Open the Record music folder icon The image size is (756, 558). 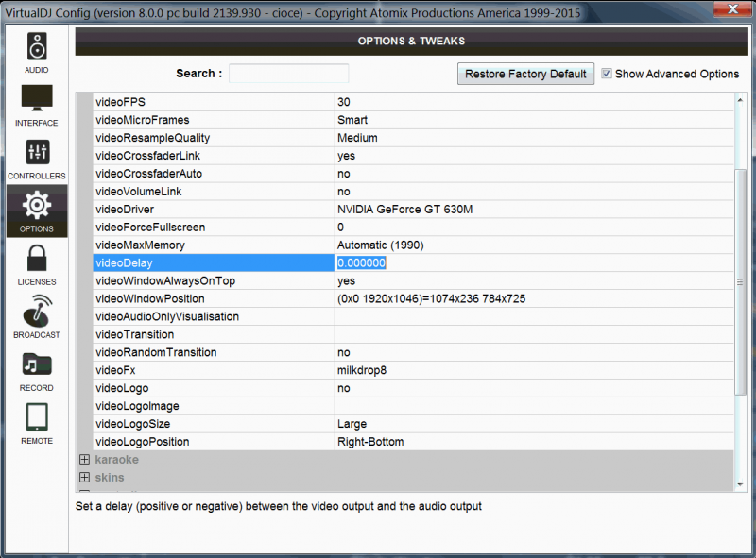(37, 364)
